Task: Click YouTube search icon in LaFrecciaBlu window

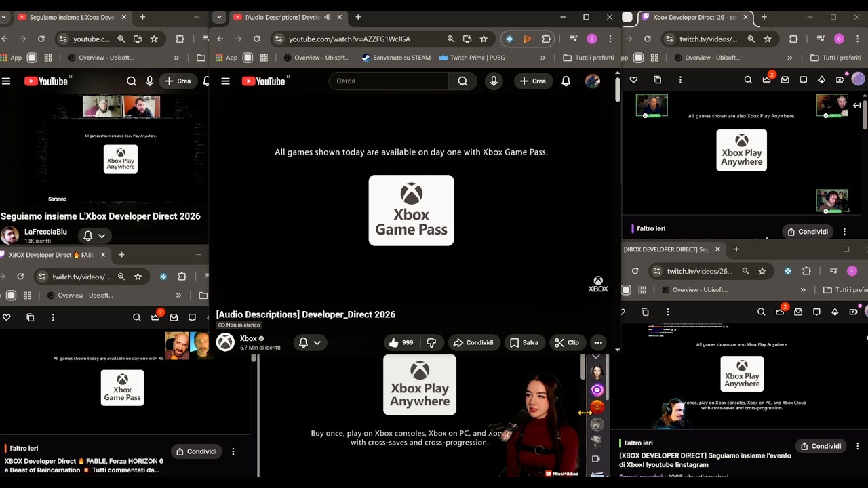Action: (132, 81)
